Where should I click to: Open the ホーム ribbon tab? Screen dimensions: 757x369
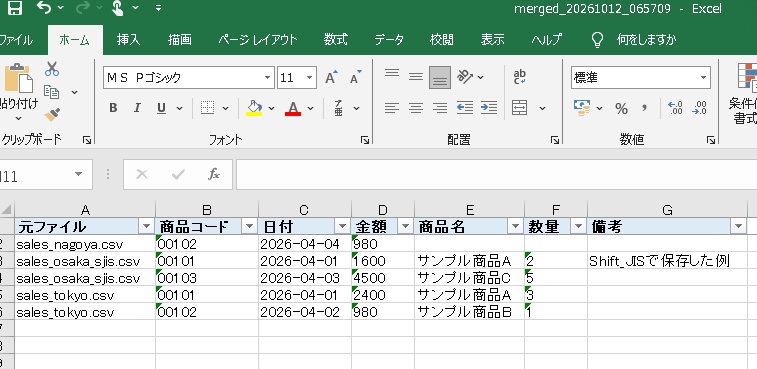point(75,40)
